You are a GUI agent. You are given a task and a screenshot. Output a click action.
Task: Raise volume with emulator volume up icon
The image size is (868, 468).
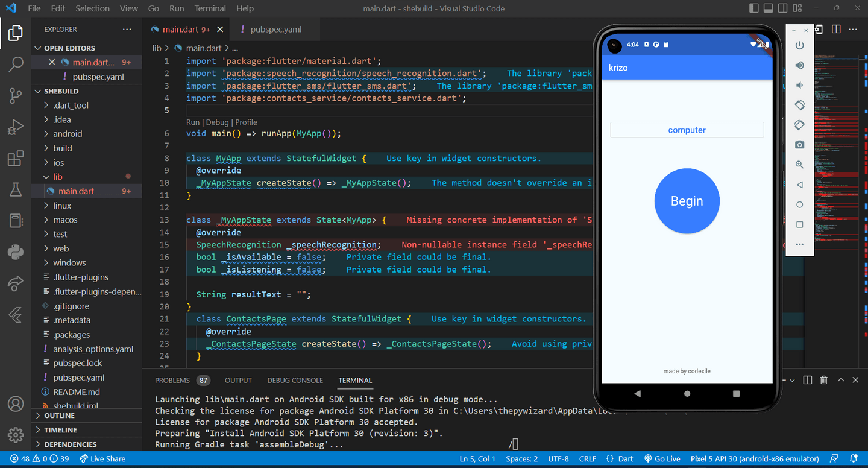(x=800, y=65)
